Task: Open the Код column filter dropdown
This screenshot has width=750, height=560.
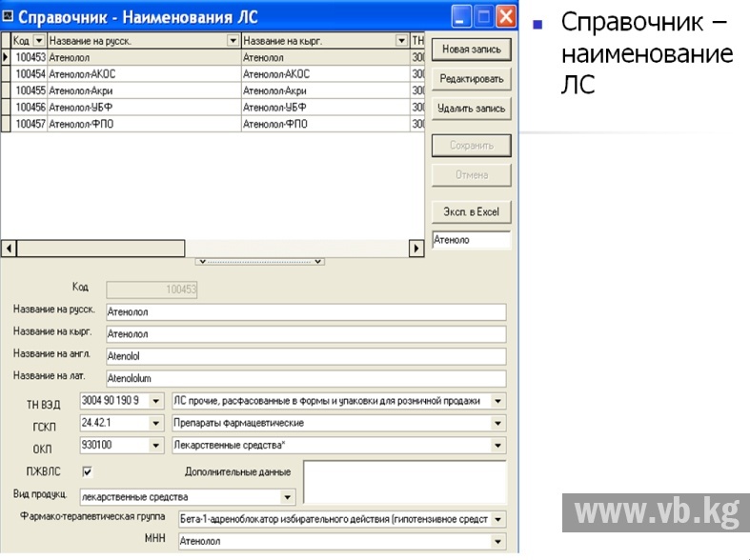Action: (39, 41)
